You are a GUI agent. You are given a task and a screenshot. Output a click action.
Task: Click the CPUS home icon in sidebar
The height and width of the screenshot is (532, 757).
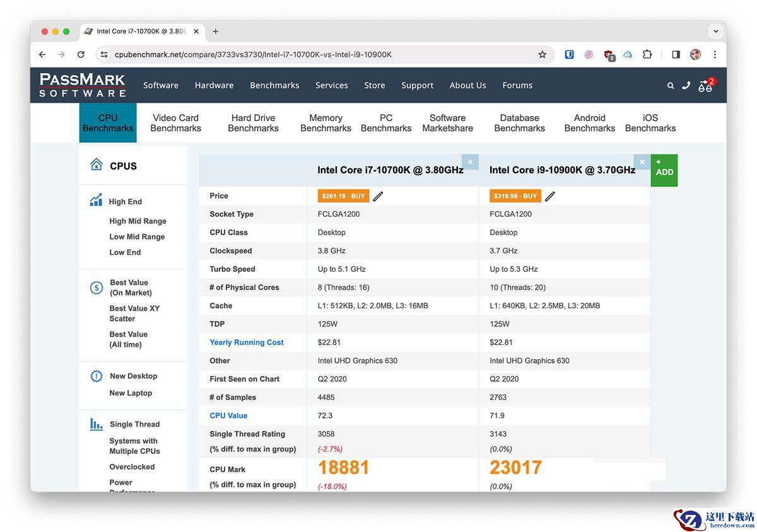tap(97, 165)
